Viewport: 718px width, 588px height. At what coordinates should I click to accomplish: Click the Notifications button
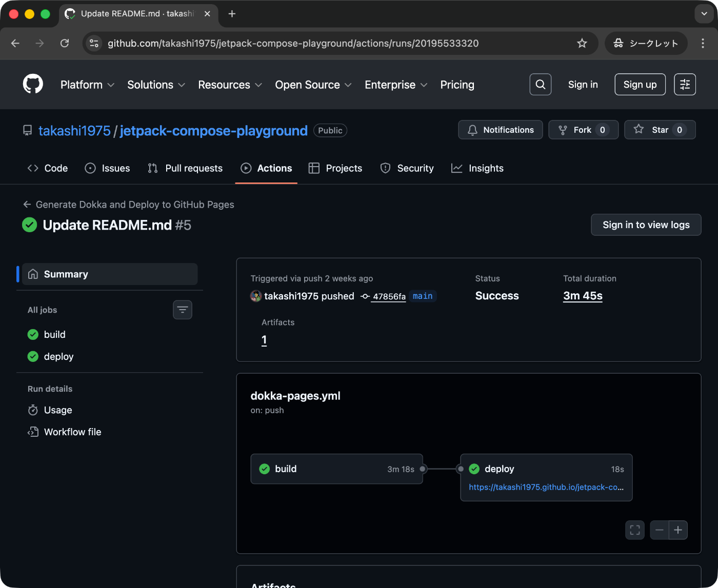point(501,130)
